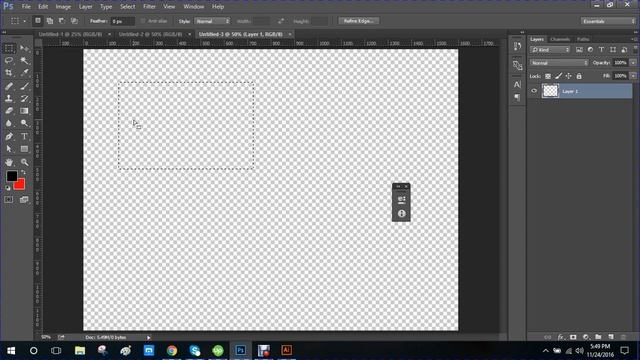This screenshot has height=360, width=640.
Task: Select the Healing Brush tool
Action: [x=9, y=86]
